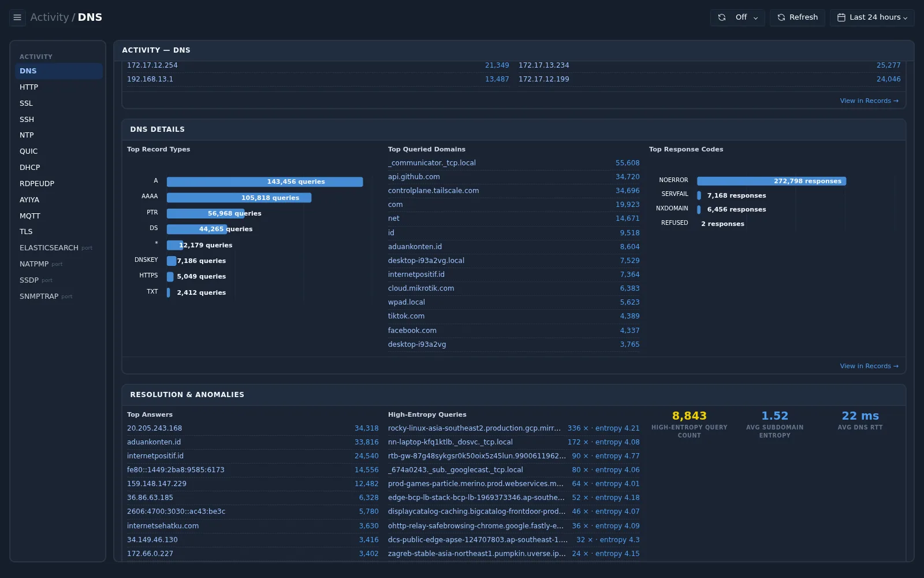Select the _communicator._tcp.local domain

coord(513,163)
